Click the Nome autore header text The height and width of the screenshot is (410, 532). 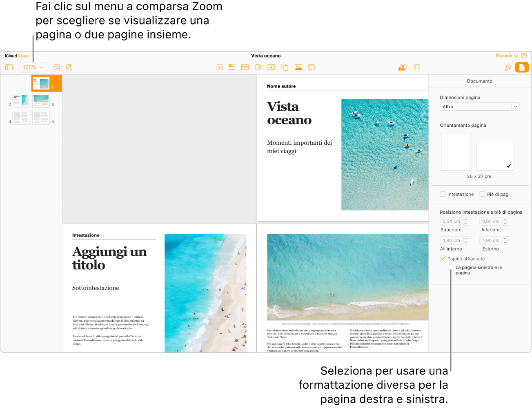[x=281, y=86]
